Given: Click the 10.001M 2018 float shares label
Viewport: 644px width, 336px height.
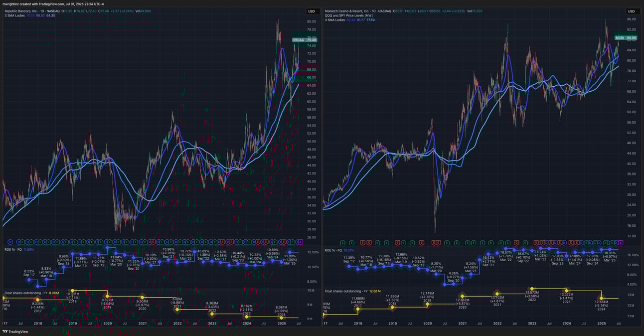Looking at the screenshot, I should click(x=73, y=298).
